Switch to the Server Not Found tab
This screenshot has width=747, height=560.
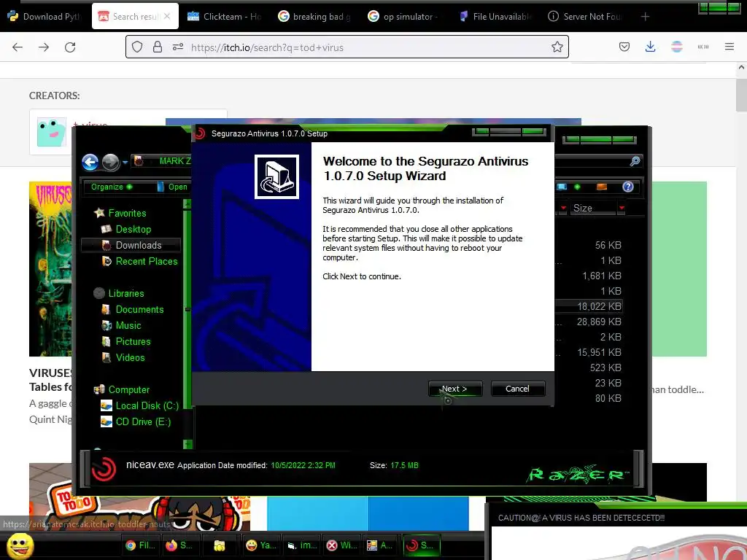[x=585, y=16]
